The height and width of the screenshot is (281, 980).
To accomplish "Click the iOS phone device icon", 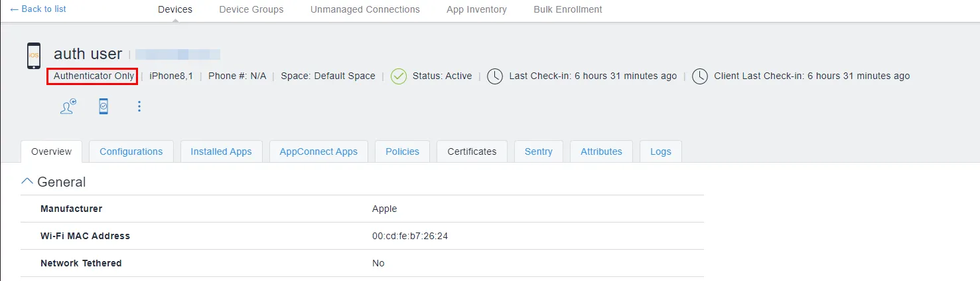I will [x=34, y=56].
